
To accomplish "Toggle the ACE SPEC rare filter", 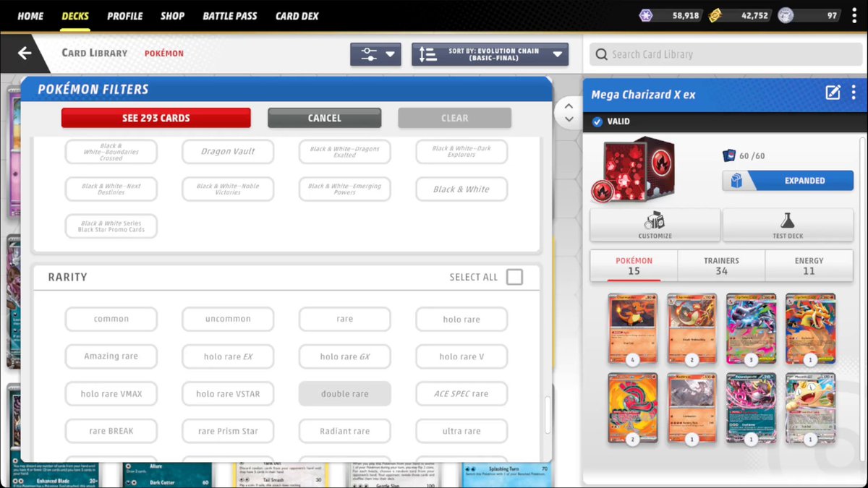I will click(x=461, y=394).
